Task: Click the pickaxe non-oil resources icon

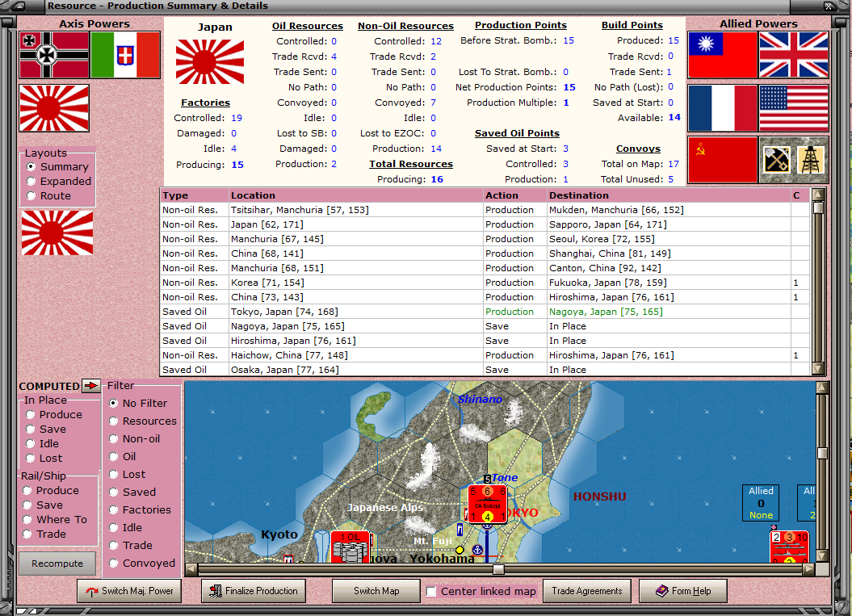Action: tap(776, 160)
